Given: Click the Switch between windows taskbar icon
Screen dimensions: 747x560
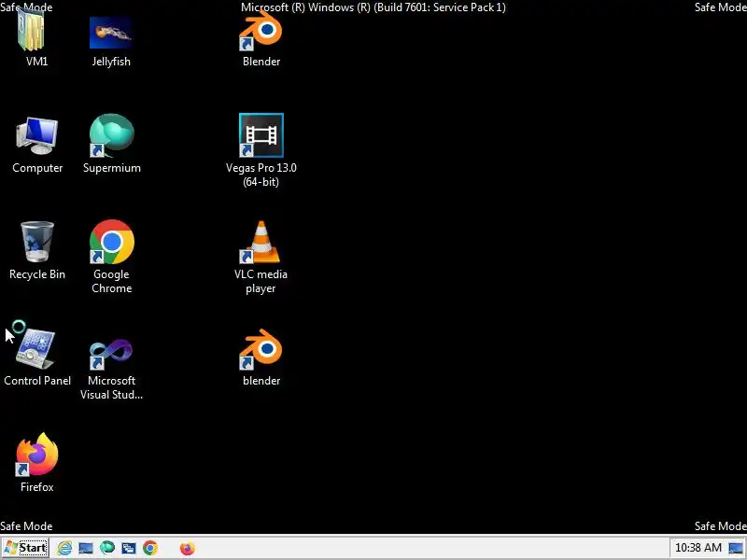Looking at the screenshot, I should coord(129,549).
